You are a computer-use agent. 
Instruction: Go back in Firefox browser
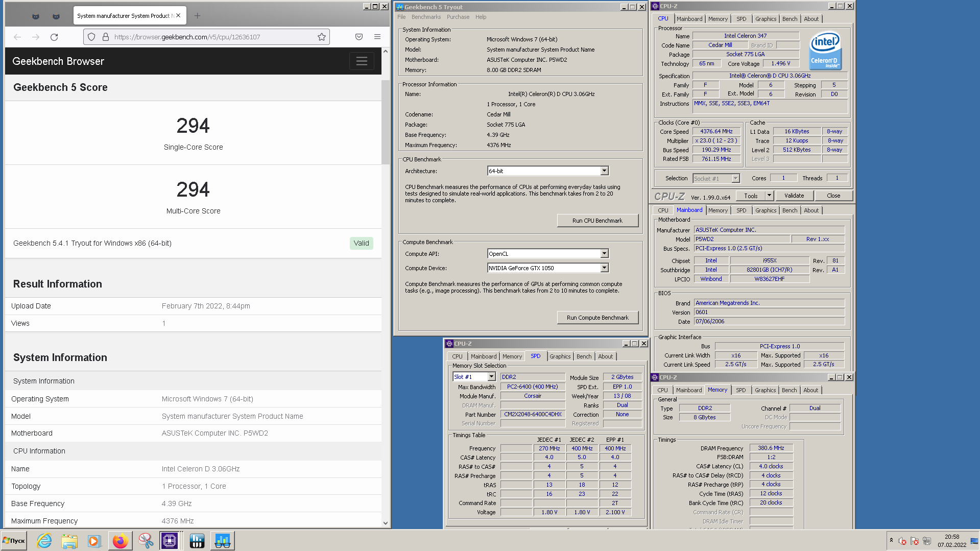(17, 37)
